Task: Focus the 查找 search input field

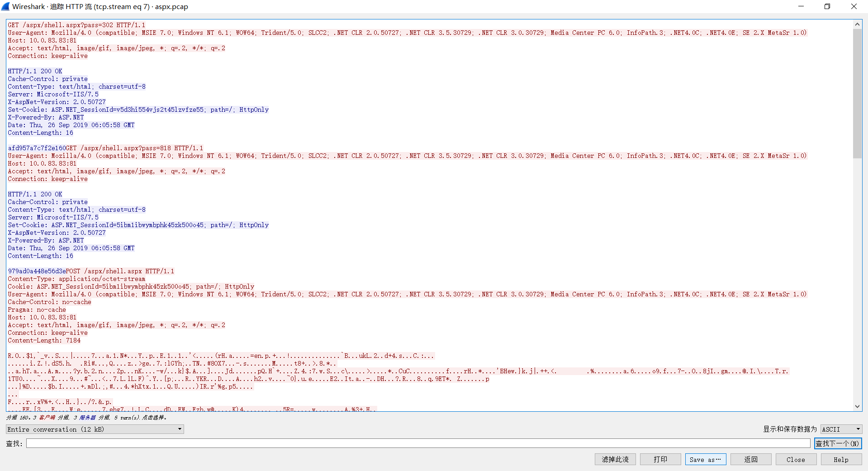Action: pos(418,443)
